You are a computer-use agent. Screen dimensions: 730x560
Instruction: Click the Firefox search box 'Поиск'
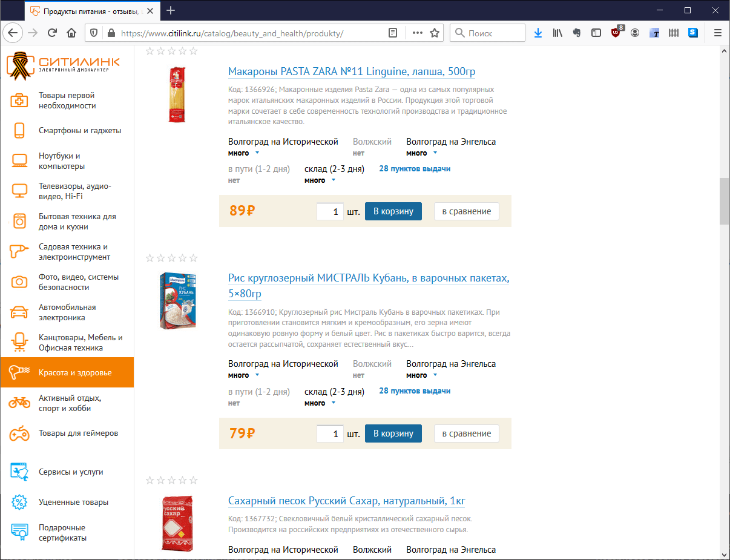click(x=488, y=33)
